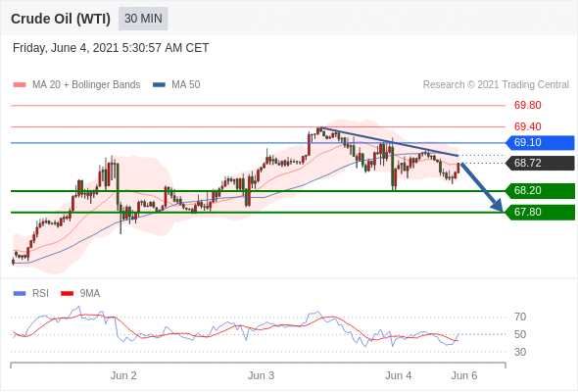Screen dimensions: 578x392
Task: Click the RSI 50 axis value
Action: (520, 334)
